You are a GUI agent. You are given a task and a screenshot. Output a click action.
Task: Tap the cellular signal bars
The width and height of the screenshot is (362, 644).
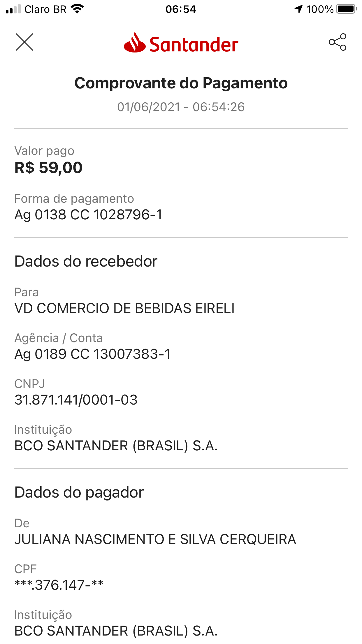point(13,9)
